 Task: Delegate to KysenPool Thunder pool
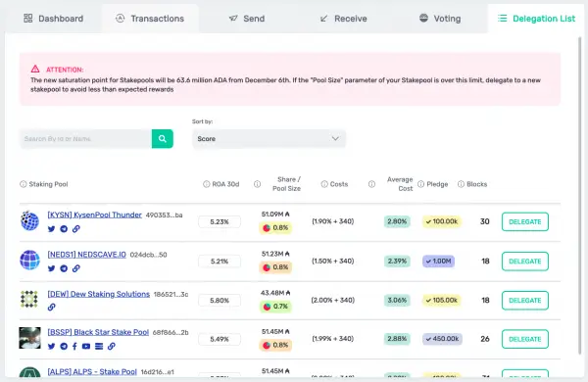(525, 221)
